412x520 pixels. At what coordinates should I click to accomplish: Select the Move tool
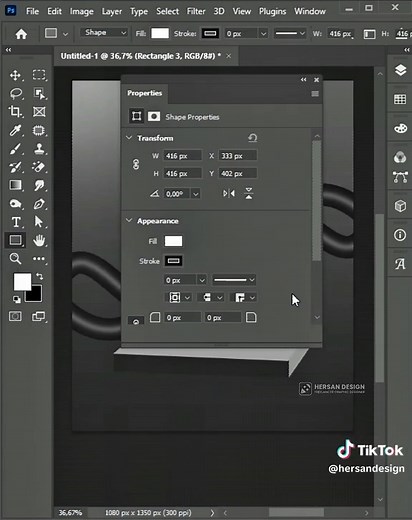15,75
